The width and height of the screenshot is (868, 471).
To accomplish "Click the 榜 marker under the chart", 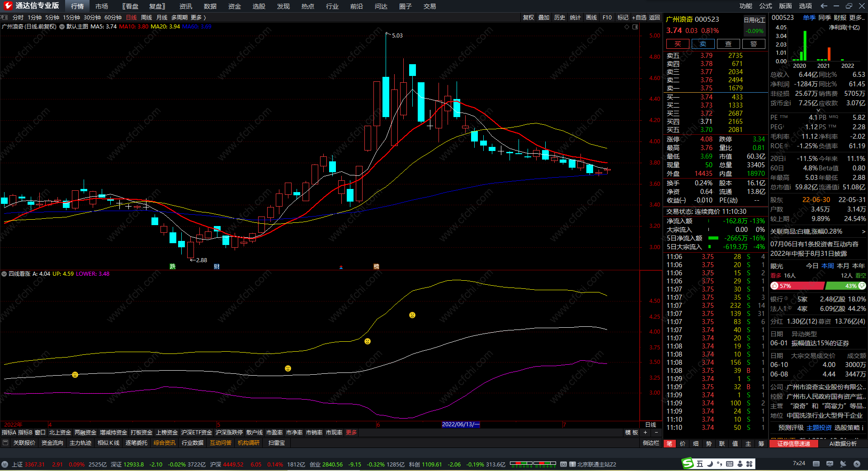I will coord(376,266).
